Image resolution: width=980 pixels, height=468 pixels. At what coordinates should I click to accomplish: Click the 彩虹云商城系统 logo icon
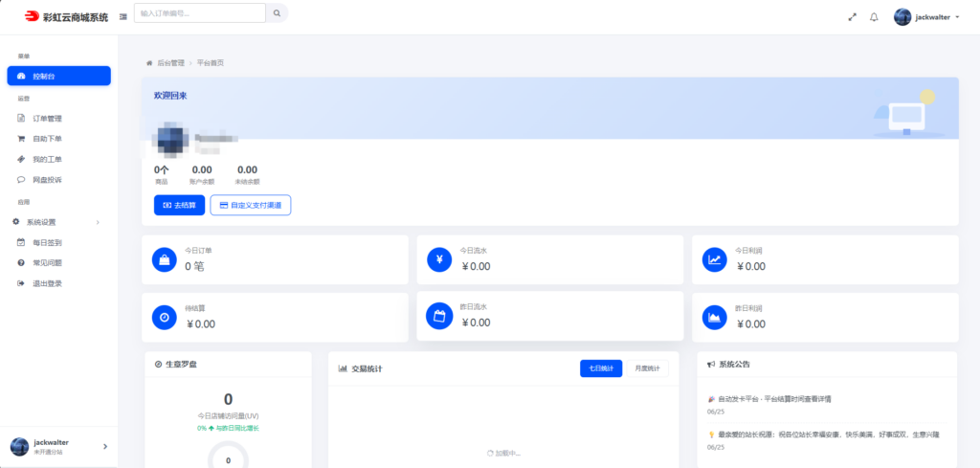click(32, 17)
